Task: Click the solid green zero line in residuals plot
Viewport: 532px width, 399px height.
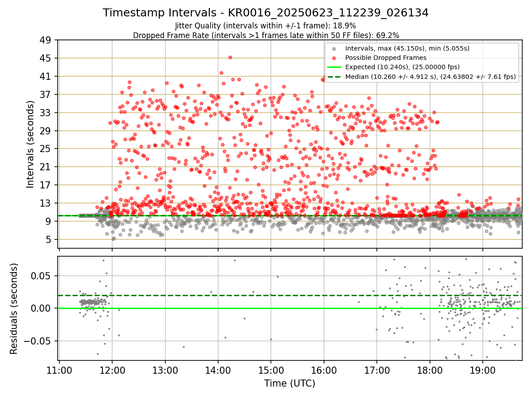Action: (x=290, y=308)
